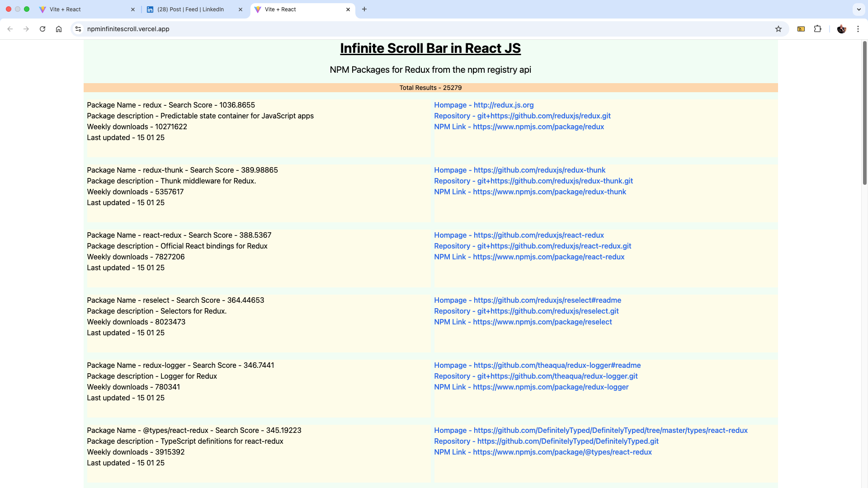Click Logger for Redux description
This screenshot has width=868, height=488.
tap(152, 376)
